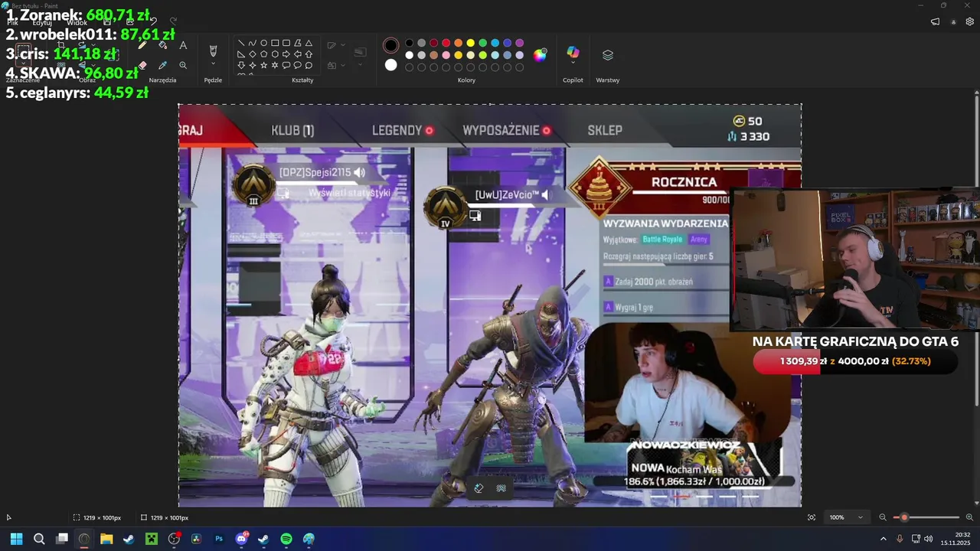Choose Color 1 black primary swatch
Image resolution: width=980 pixels, height=551 pixels.
tap(391, 46)
